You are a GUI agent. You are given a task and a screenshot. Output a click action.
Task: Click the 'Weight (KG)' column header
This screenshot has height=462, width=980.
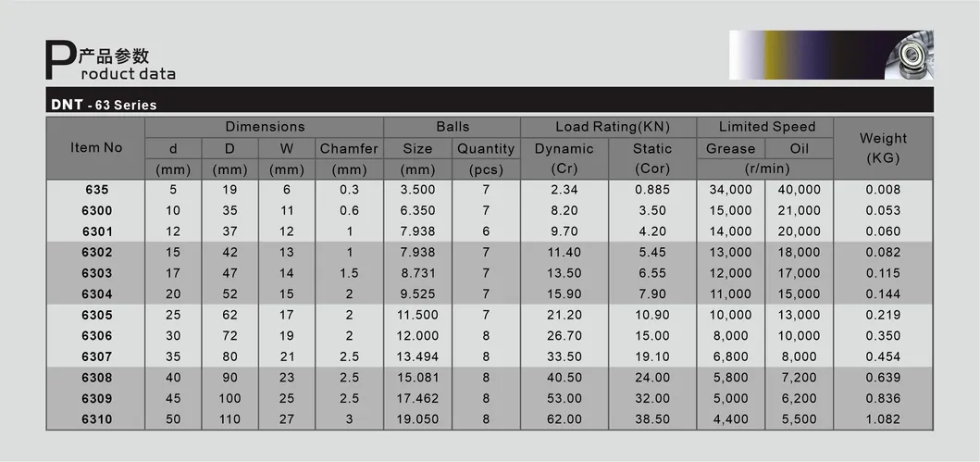[883, 148]
